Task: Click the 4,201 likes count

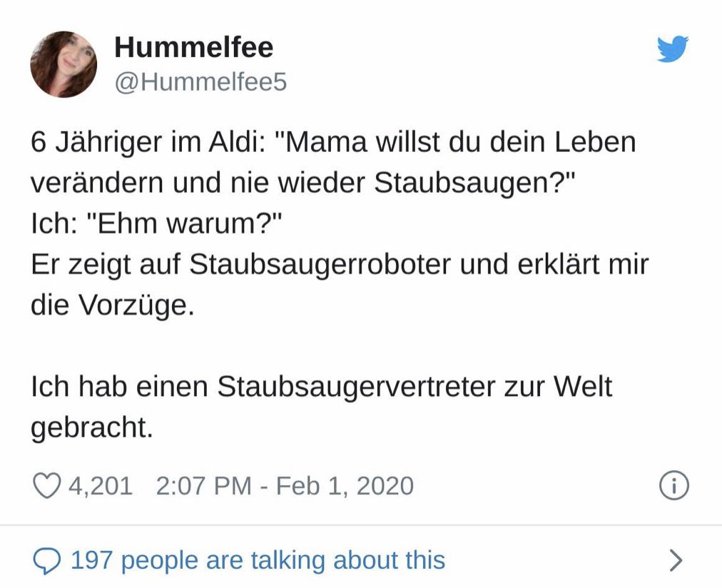Action: (101, 486)
